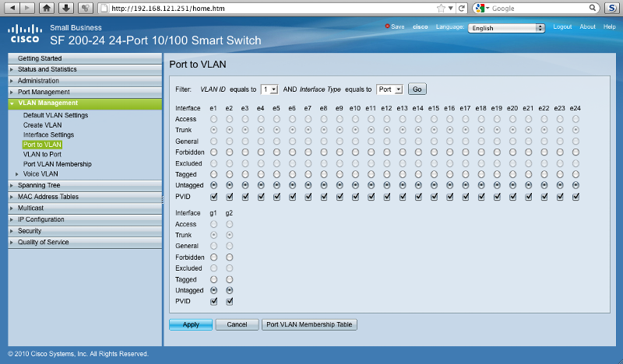Go forward with the browser forward arrow
The height and width of the screenshot is (364, 623).
pos(27,8)
